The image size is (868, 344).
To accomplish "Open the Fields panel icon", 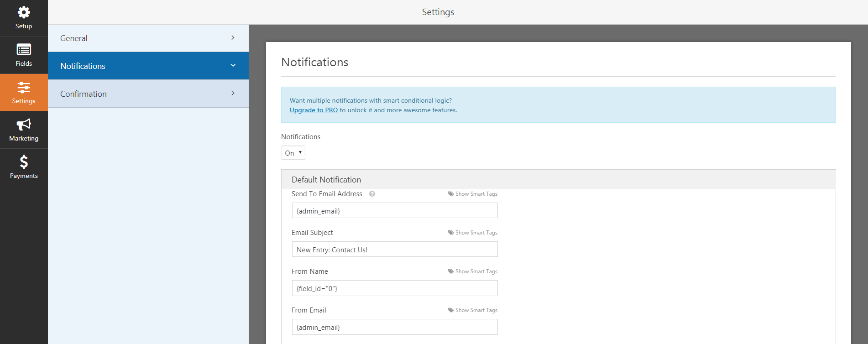I will coord(24,49).
